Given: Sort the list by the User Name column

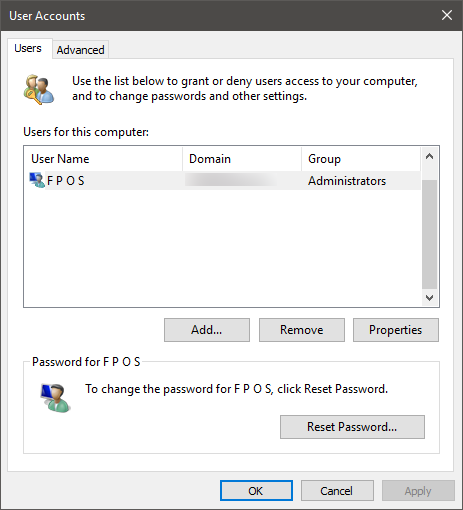Looking at the screenshot, I should coord(103,159).
